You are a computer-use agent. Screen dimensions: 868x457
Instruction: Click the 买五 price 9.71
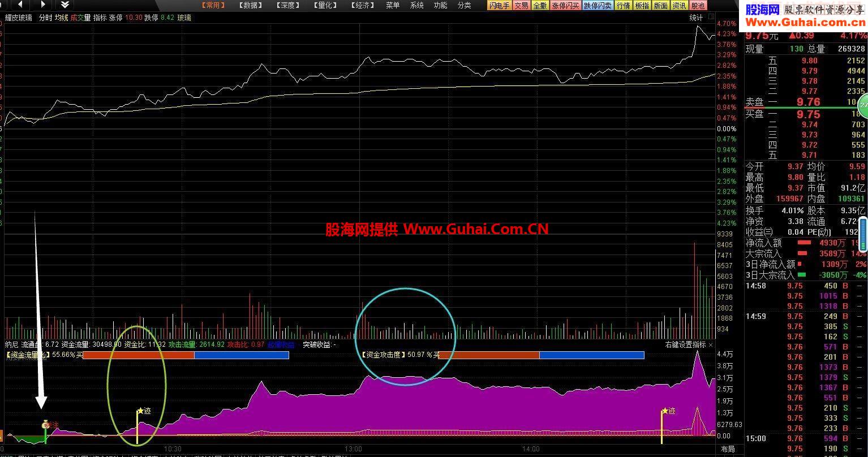pyautogui.click(x=810, y=155)
